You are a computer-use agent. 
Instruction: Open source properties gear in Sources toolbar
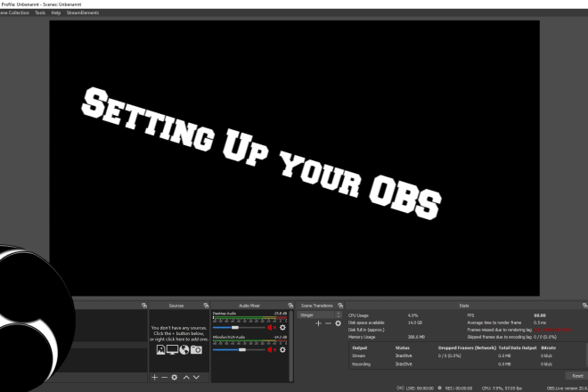point(175,377)
